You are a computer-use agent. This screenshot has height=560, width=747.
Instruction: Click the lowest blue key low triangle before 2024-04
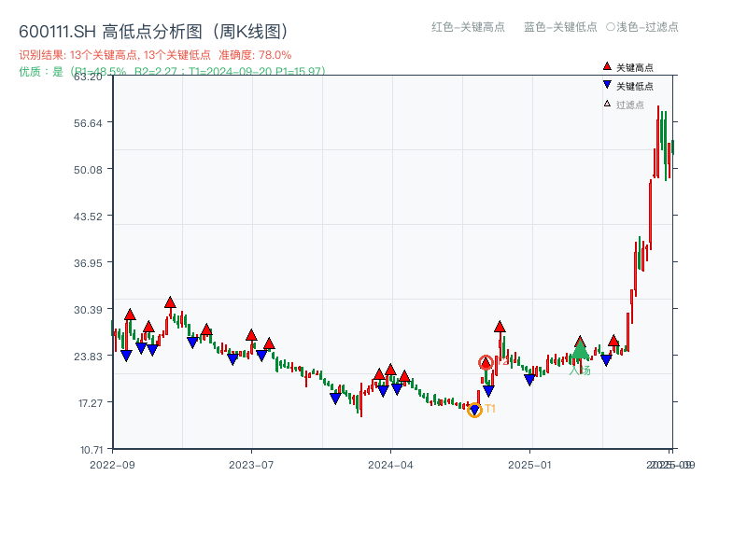pyautogui.click(x=335, y=399)
